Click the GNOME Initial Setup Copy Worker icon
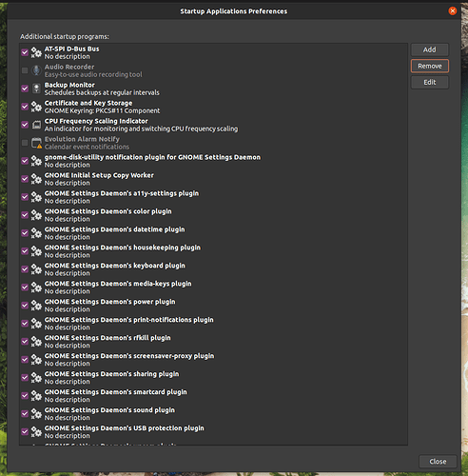Screen dimensions: 468x476 36,179
